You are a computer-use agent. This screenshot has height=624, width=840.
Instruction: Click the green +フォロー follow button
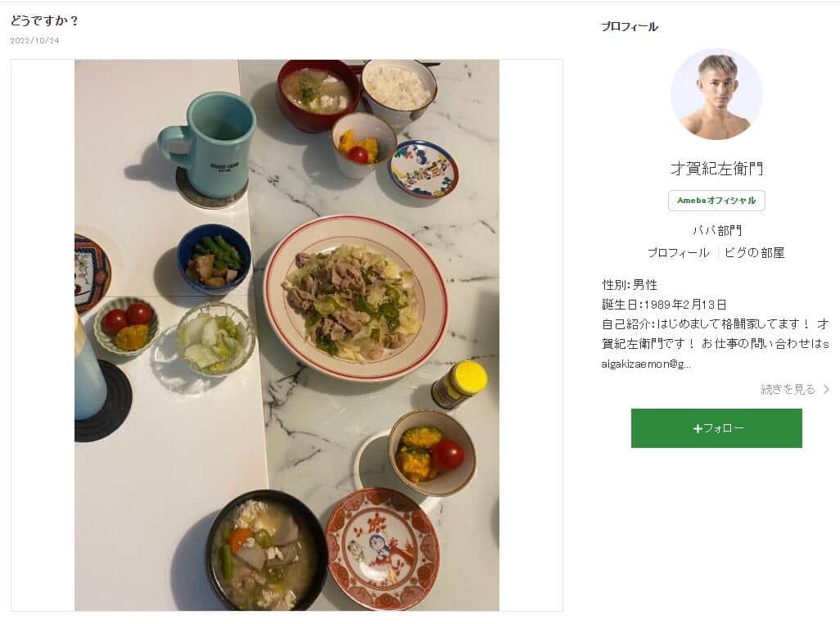click(716, 427)
